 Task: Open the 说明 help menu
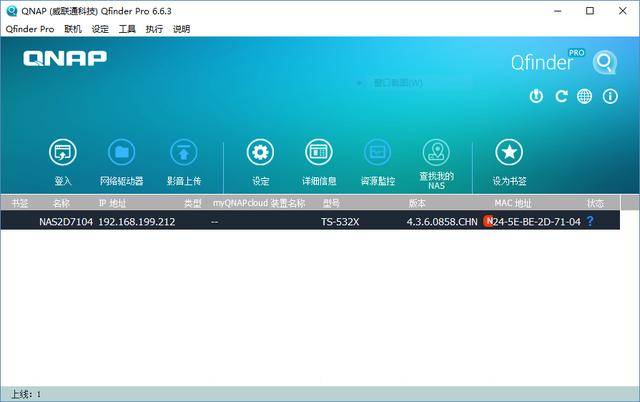point(181,29)
